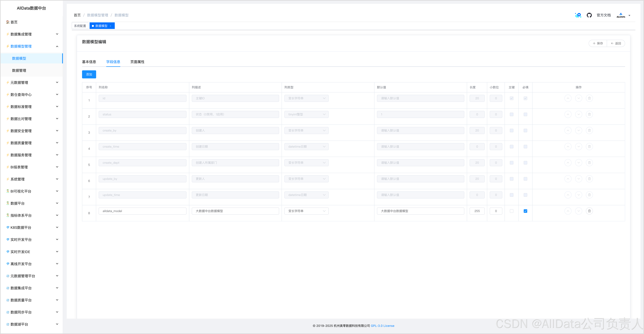
Task: Click the blue cloud logo icon
Action: [578, 15]
